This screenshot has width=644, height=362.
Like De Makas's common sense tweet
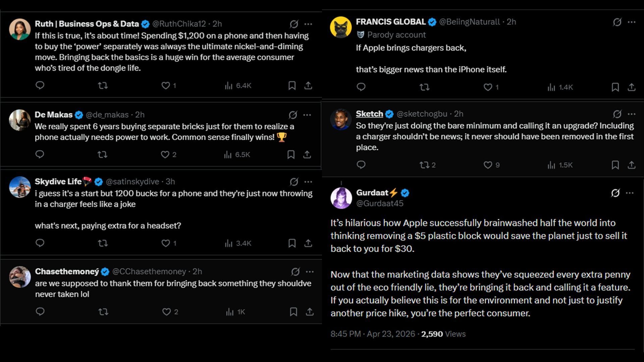pos(166,155)
